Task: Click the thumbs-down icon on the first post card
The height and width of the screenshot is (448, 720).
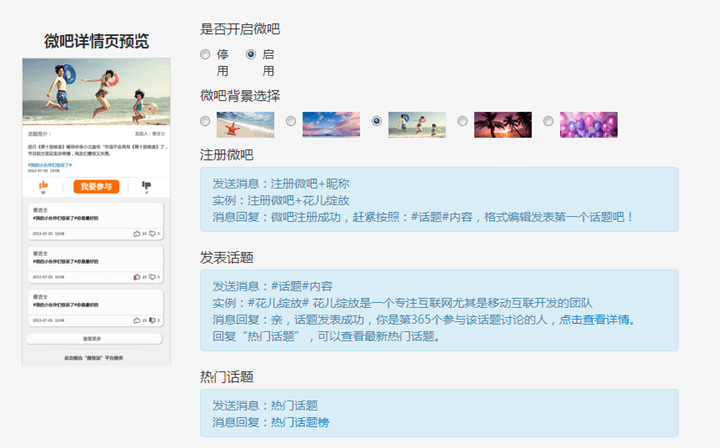Action: coord(152,234)
